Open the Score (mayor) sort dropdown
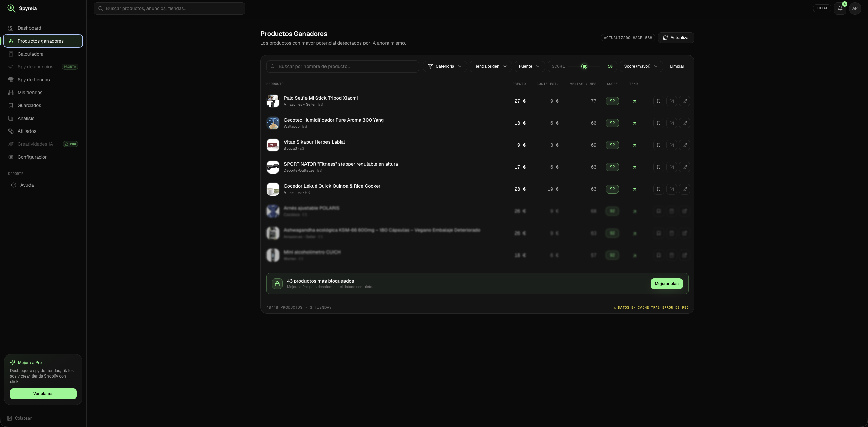 [x=641, y=66]
